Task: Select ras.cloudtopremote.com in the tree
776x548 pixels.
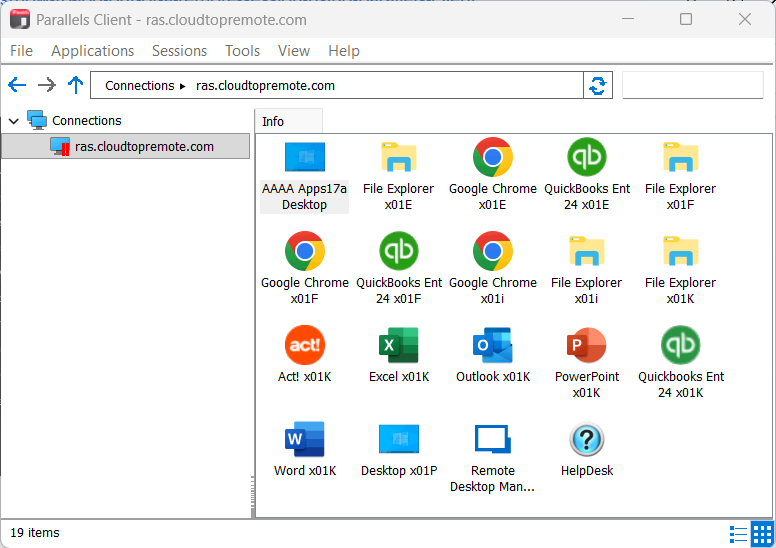Action: [144, 147]
